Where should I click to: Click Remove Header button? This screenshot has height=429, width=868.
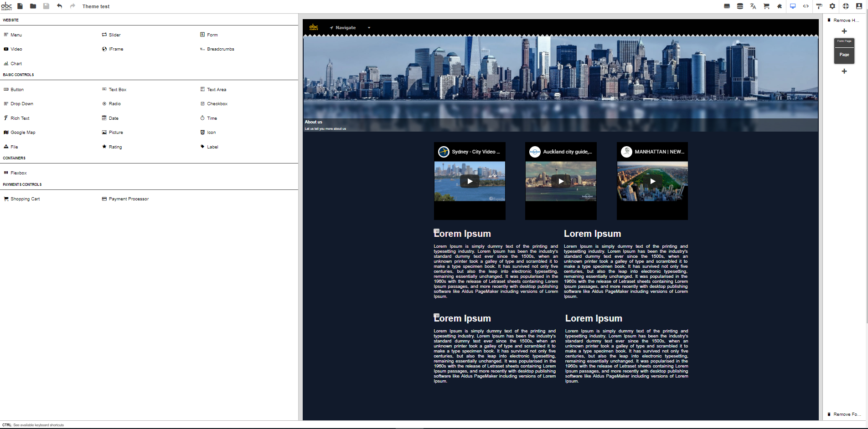[x=843, y=20]
